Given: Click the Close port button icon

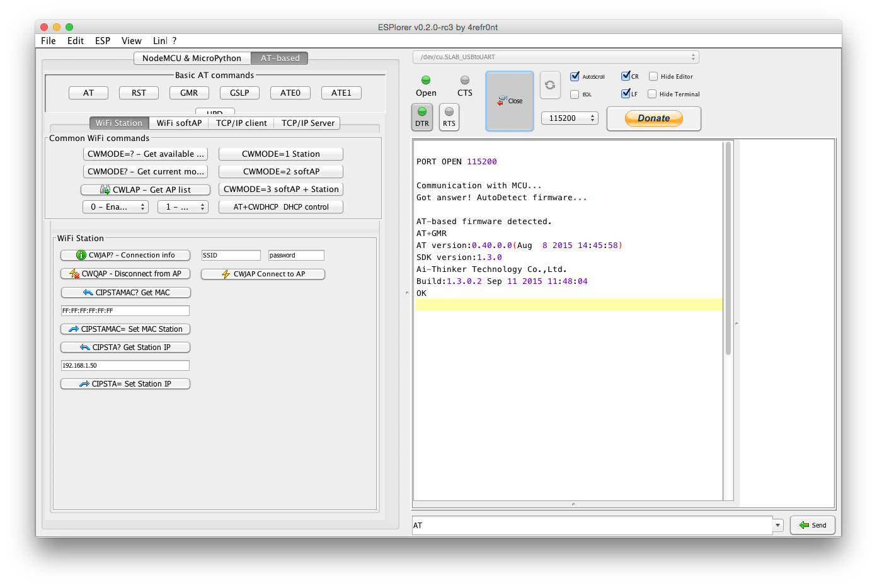Looking at the screenshot, I should coord(509,101).
